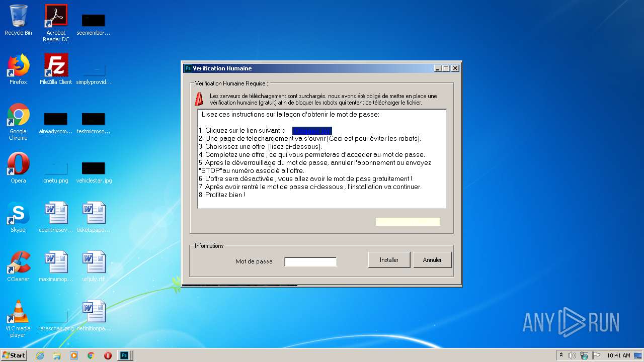Click the '8. Profitez bien !' line
Image resolution: width=644 pixels, height=362 pixels.
pyautogui.click(x=222, y=195)
